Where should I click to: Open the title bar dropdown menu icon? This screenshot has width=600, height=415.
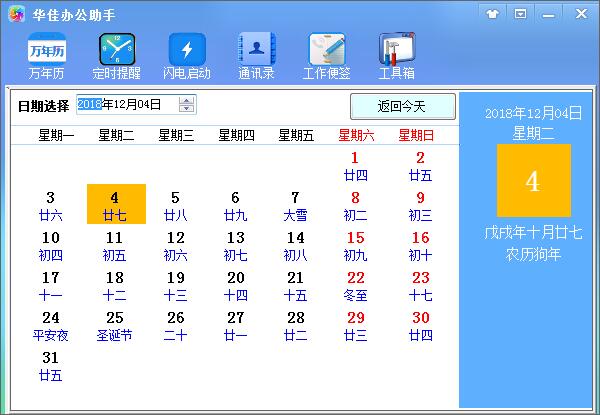(520, 13)
